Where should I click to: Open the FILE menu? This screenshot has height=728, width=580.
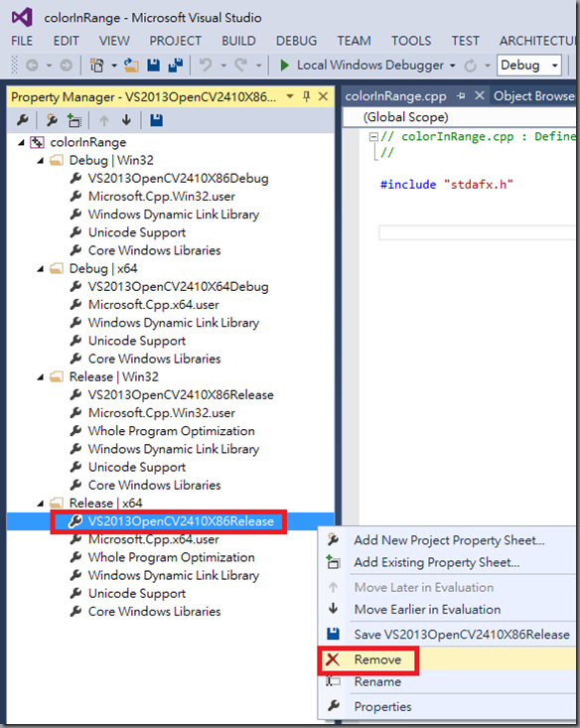22,41
